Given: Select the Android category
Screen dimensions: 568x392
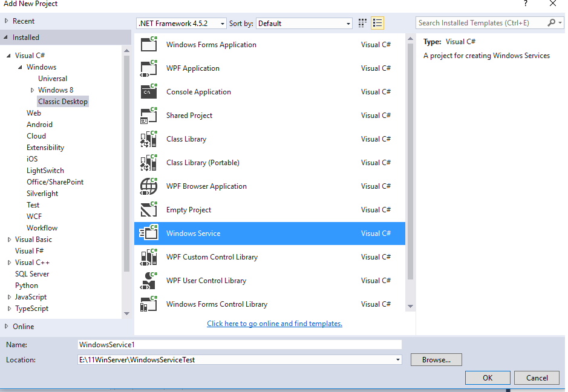Looking at the screenshot, I should click(x=39, y=125).
